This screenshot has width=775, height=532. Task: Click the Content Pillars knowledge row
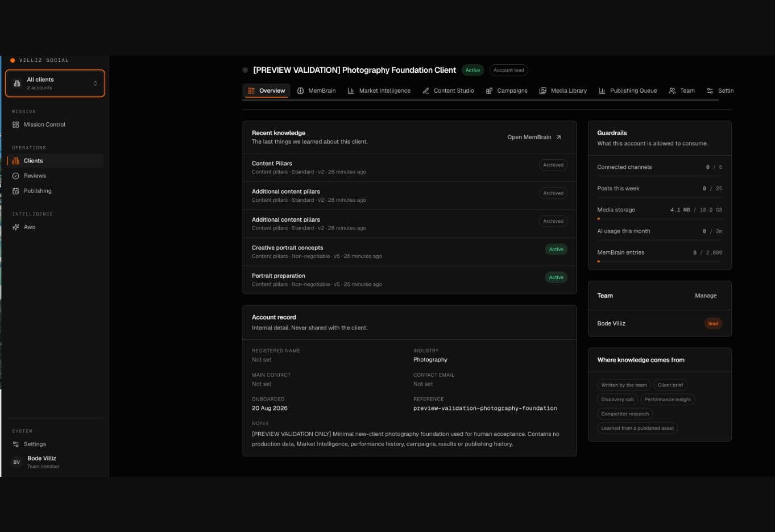click(409, 167)
